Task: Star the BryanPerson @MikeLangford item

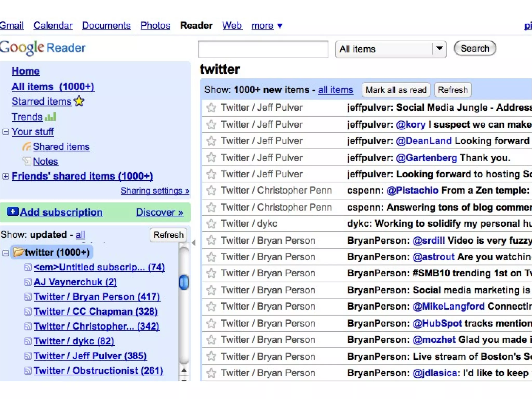Action: 211,307
